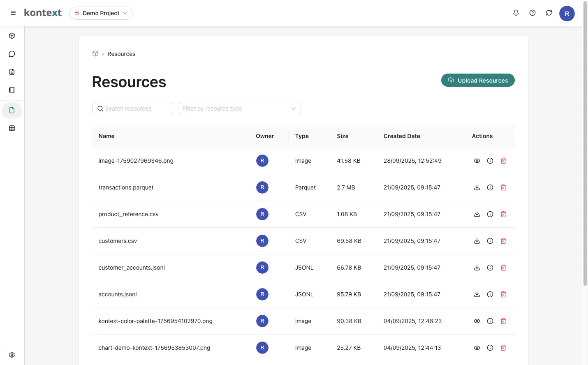Viewport: 588px width, 365px height.
Task: Open the help question mark icon
Action: click(532, 13)
